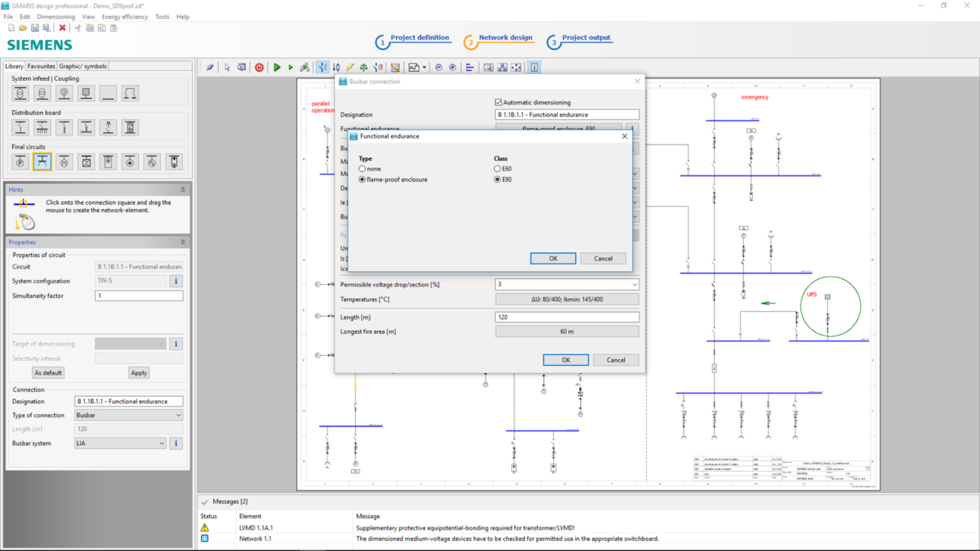Select the generator infeed symbol in library
The width and height of the screenshot is (980, 551).
[x=65, y=93]
